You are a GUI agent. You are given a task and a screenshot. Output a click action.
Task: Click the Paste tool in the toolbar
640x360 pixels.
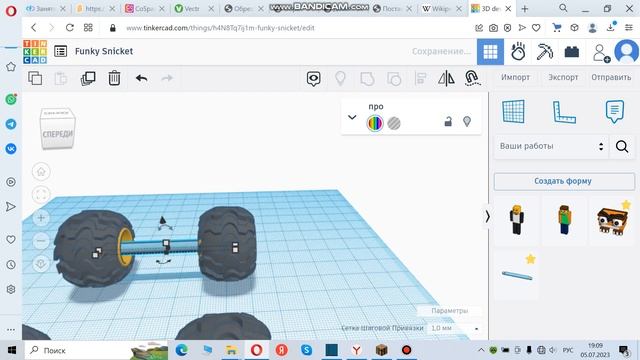[60, 78]
